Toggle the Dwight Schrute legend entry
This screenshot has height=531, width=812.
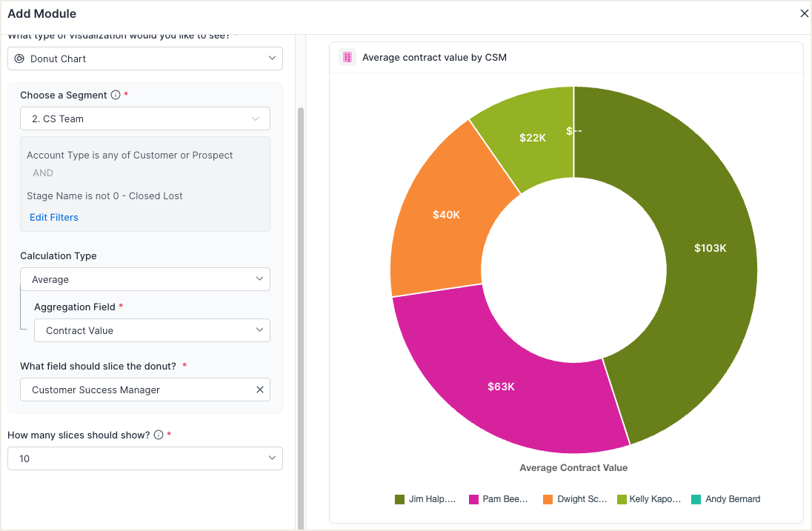(x=575, y=499)
